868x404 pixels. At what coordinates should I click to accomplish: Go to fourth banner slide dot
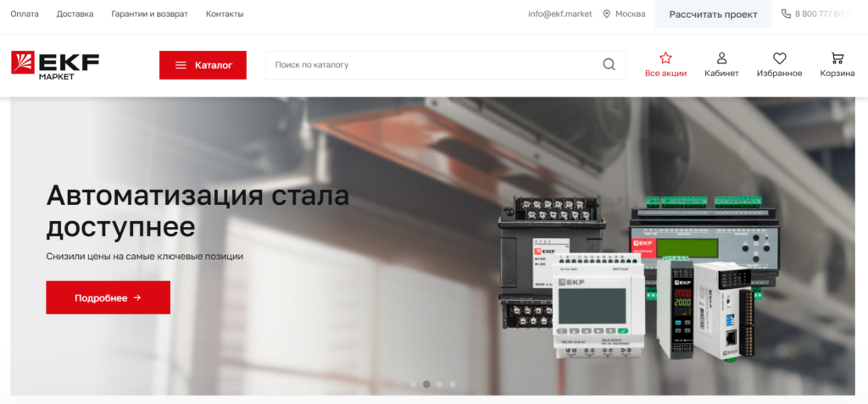click(453, 384)
